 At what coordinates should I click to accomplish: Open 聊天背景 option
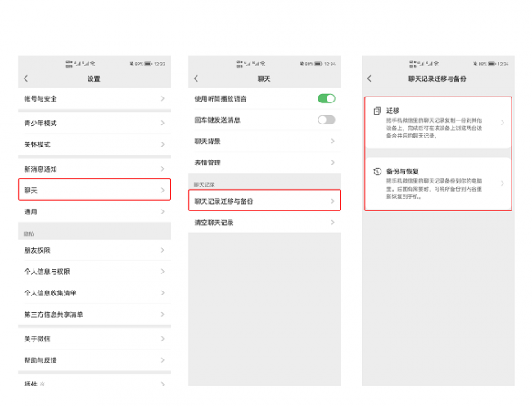coord(264,141)
